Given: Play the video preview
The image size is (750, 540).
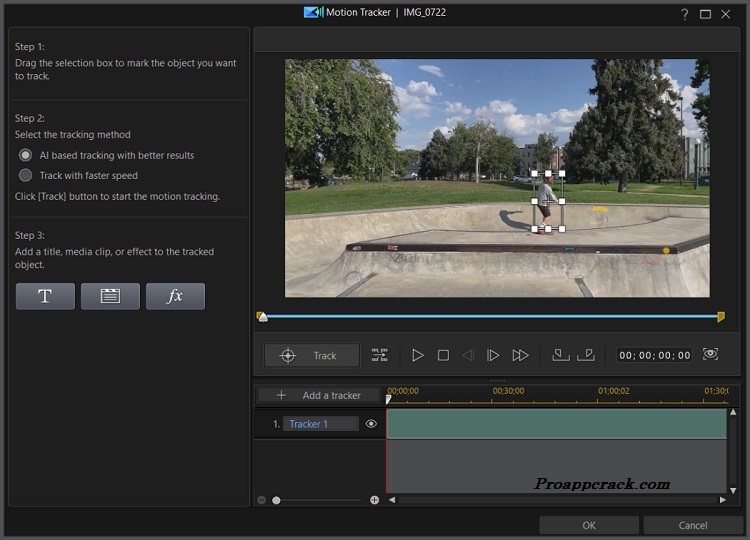Looking at the screenshot, I should click(x=418, y=355).
